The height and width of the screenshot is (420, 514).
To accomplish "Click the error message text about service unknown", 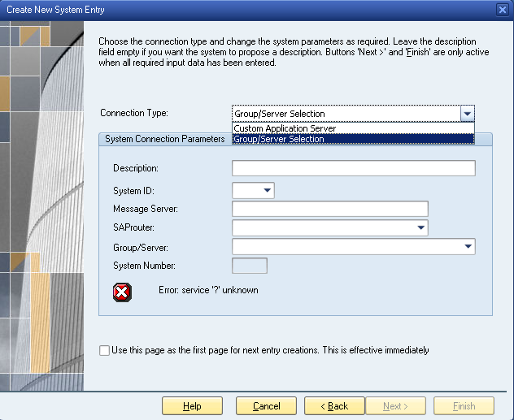I will [208, 290].
